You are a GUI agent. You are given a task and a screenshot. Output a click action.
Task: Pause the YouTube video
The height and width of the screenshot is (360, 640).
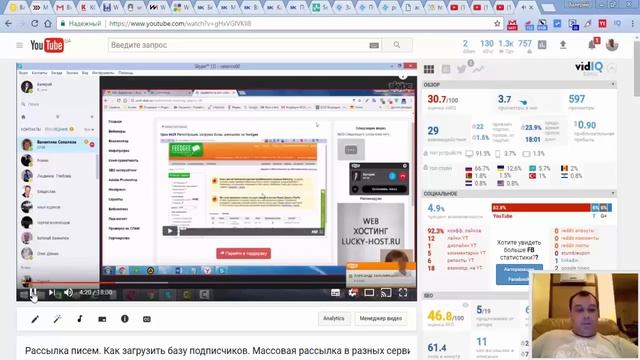(x=34, y=292)
